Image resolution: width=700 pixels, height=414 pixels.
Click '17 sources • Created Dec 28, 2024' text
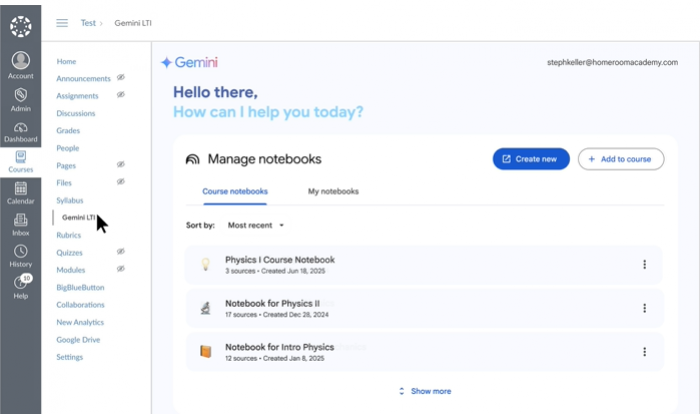click(x=276, y=315)
